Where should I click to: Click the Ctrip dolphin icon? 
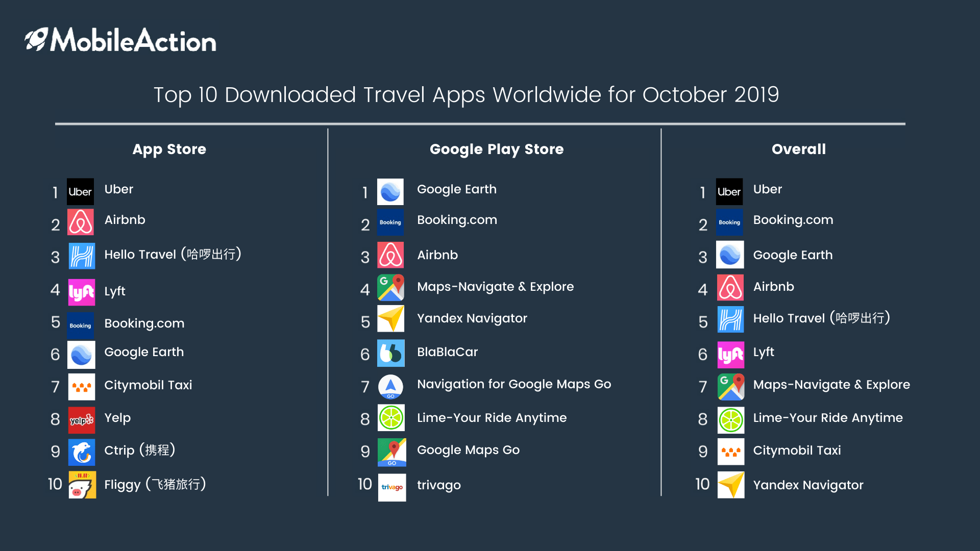82,452
